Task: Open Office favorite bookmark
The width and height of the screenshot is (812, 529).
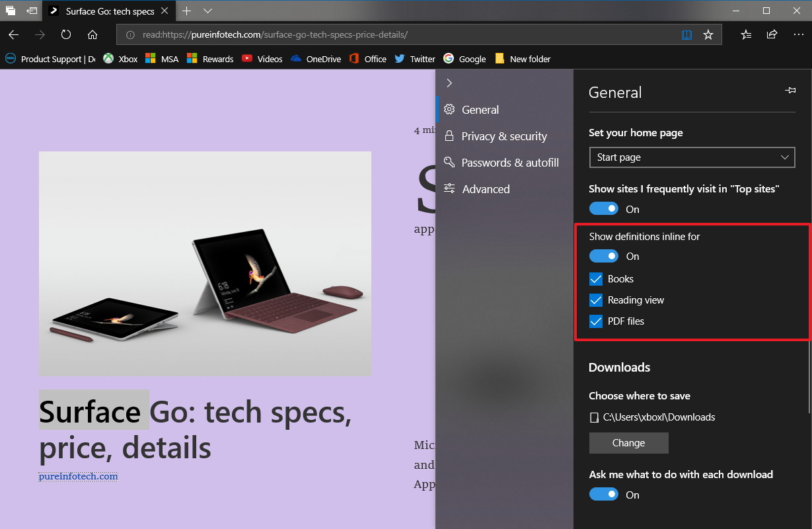Action: 367,59
